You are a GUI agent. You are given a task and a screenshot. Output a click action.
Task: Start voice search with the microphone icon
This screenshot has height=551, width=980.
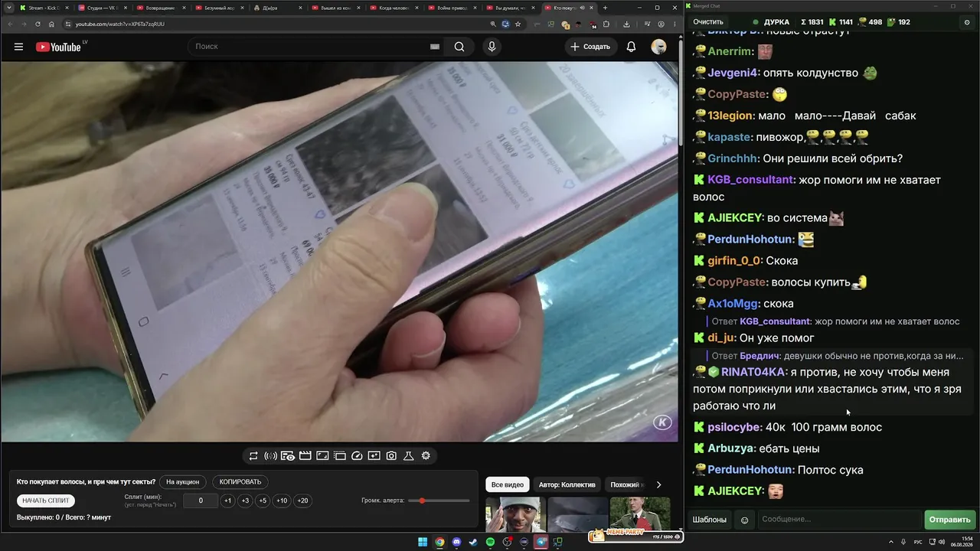coord(492,47)
